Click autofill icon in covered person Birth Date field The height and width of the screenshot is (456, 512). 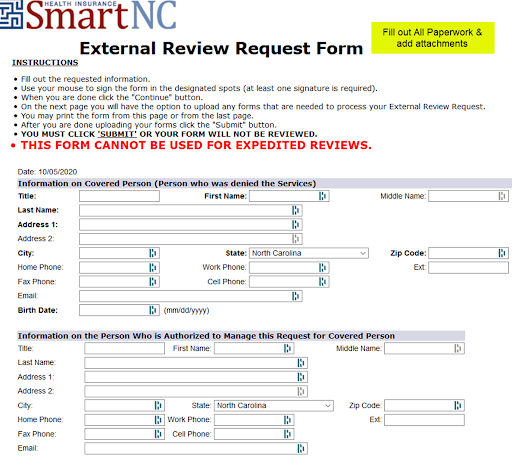coord(153,310)
